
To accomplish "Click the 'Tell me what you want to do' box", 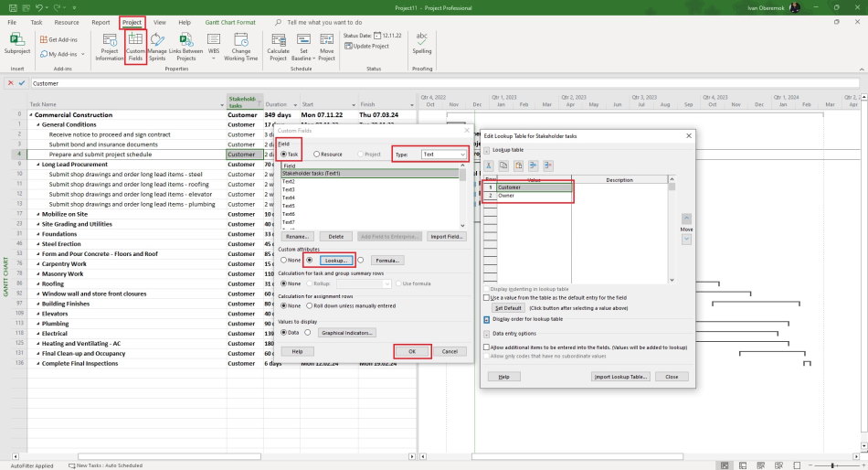I will click(x=324, y=22).
